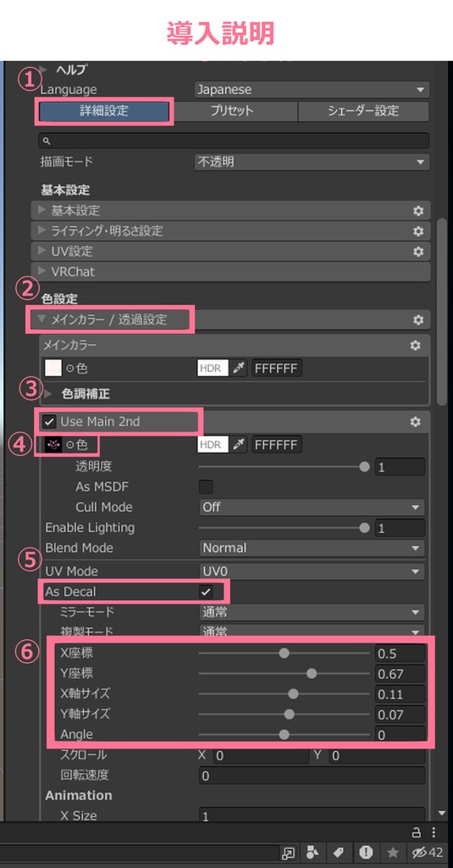This screenshot has height=868, width=453.
Task: Select the メインカラー texture thumbnail slot
Action: tap(52, 369)
